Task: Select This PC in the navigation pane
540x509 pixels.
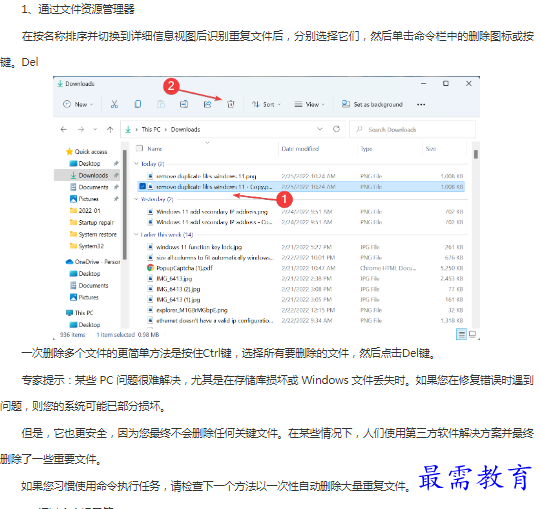Action: click(80, 313)
